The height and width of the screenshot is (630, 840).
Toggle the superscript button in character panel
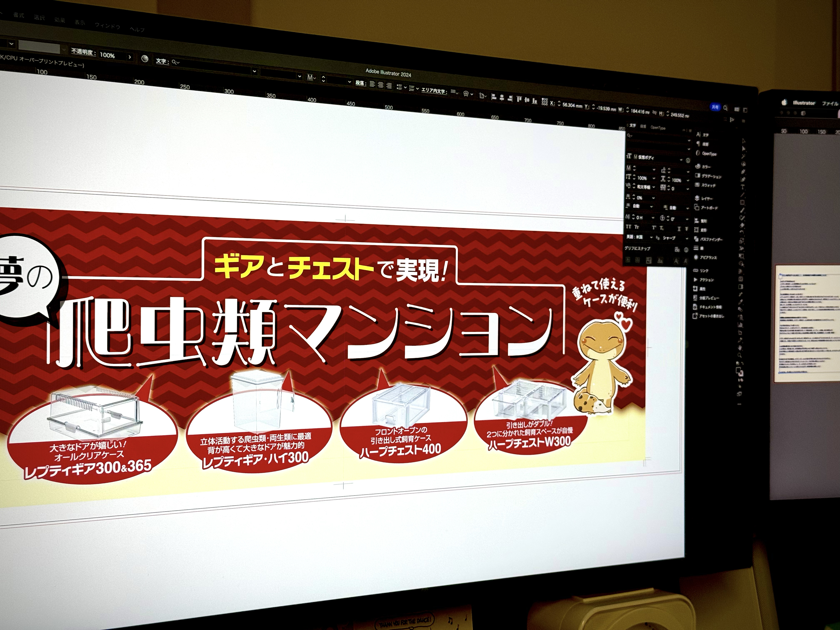pos(654,227)
